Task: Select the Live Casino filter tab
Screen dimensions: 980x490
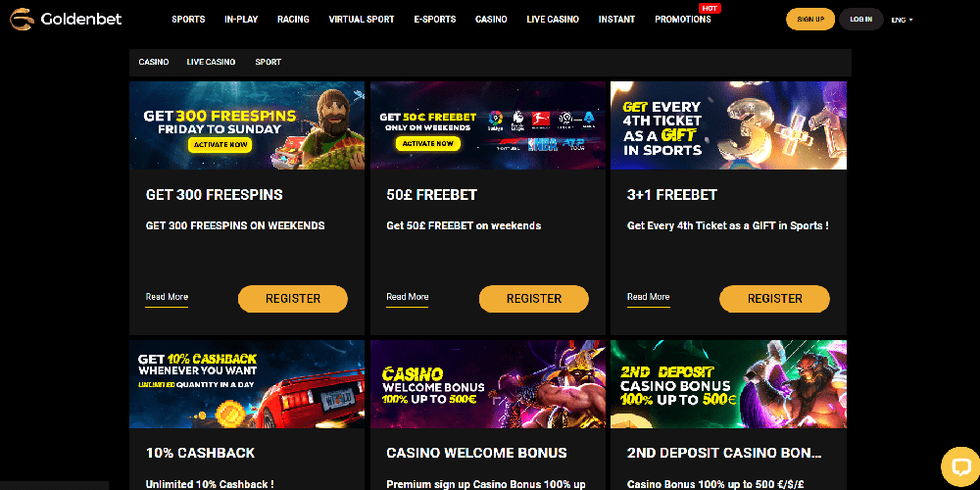Action: pyautogui.click(x=212, y=62)
